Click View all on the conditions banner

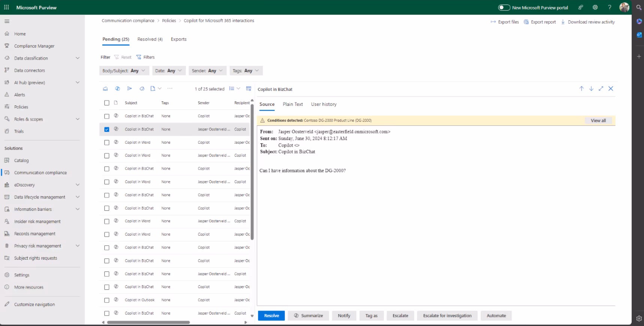click(598, 120)
